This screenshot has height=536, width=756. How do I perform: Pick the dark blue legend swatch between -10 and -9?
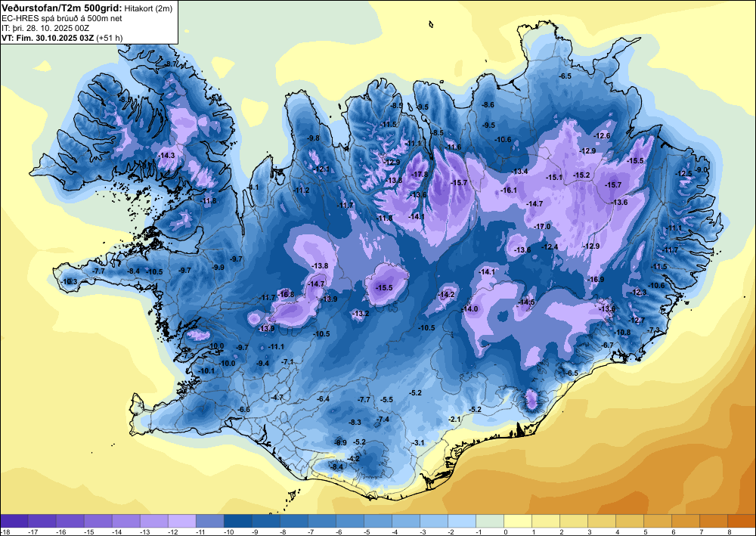pyautogui.click(x=237, y=521)
